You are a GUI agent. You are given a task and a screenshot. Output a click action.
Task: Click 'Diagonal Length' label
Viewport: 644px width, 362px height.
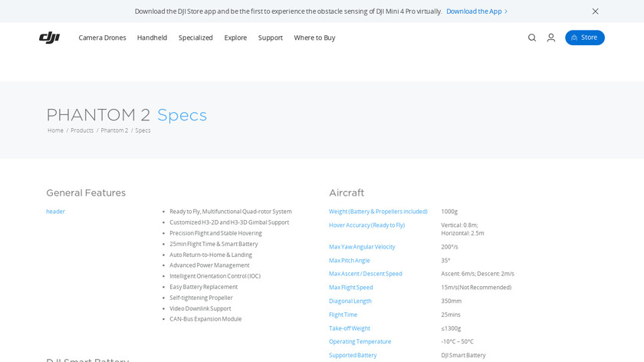[350, 301]
